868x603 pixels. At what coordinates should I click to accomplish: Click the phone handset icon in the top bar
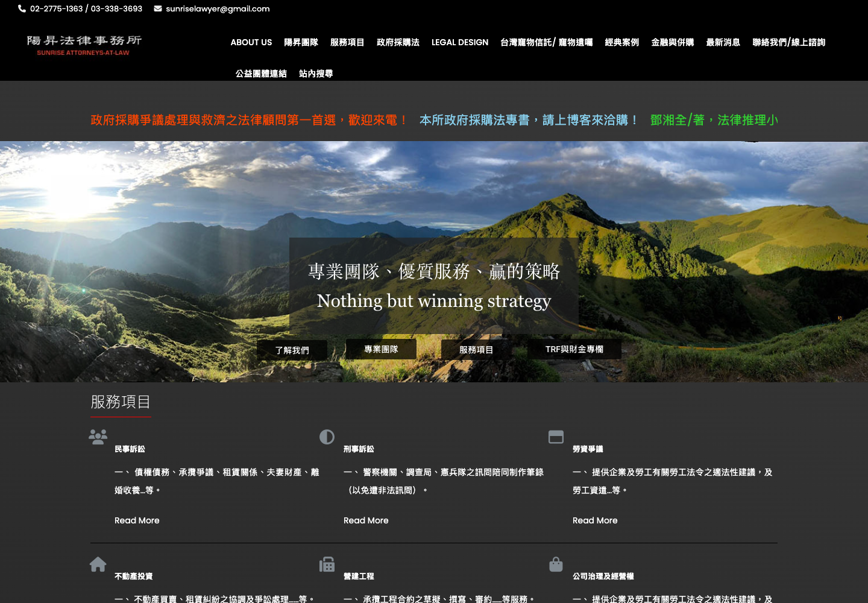tap(22, 8)
